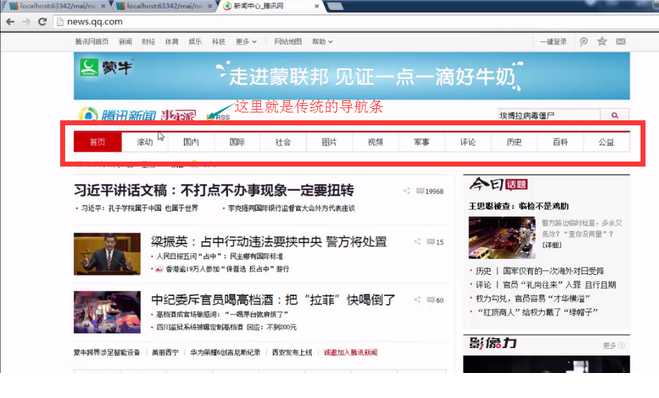Expand the 帮助 dropdown in top bar
This screenshot has height=398, width=659.
click(322, 42)
